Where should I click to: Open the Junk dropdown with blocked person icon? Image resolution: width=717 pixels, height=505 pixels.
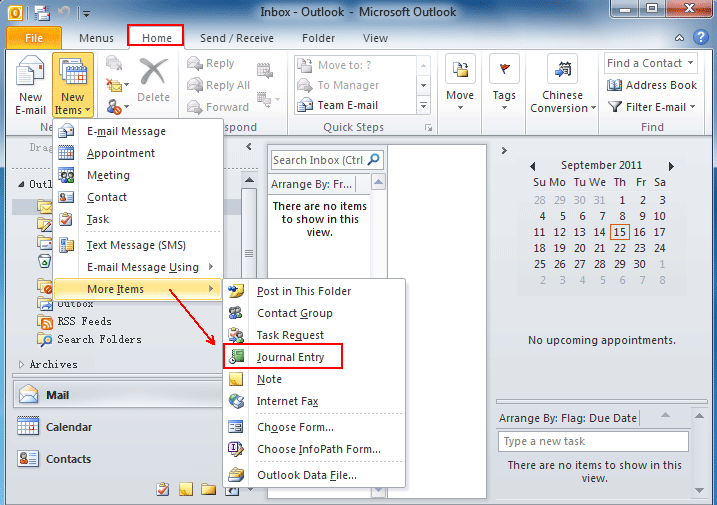tap(117, 107)
